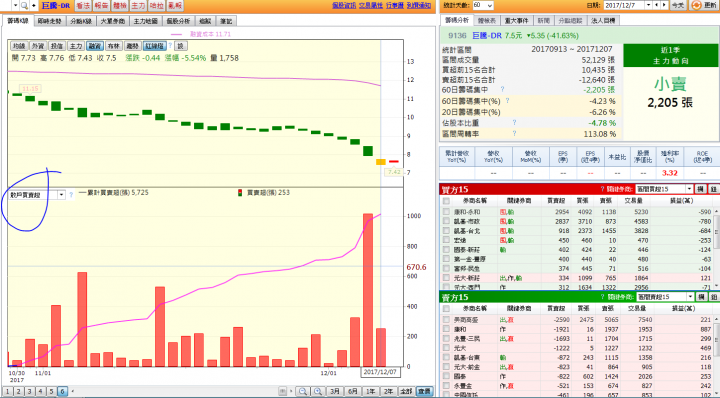Switch to the 分點K線 tab

(x=81, y=21)
